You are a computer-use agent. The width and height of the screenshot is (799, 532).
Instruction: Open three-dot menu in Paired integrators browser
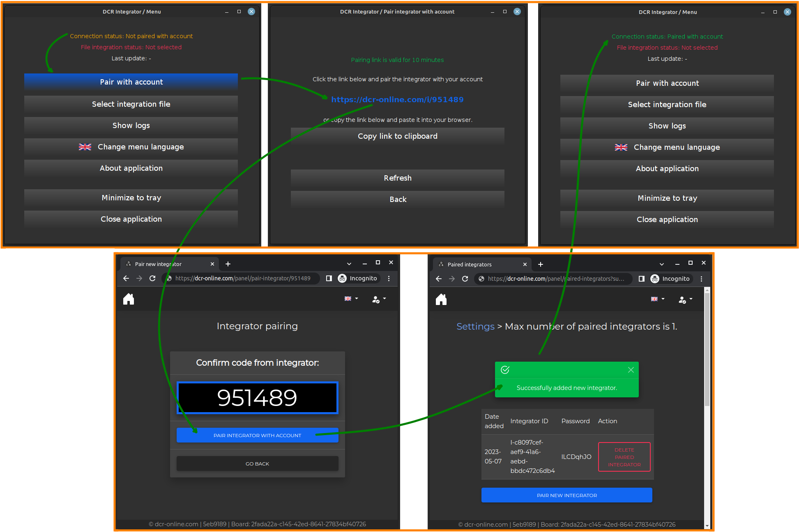pyautogui.click(x=701, y=279)
